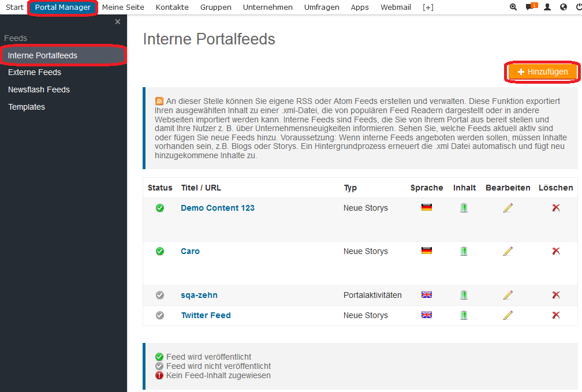This screenshot has width=582, height=392.
Task: Click Portalaktivitäten type cell
Action: [x=372, y=295]
